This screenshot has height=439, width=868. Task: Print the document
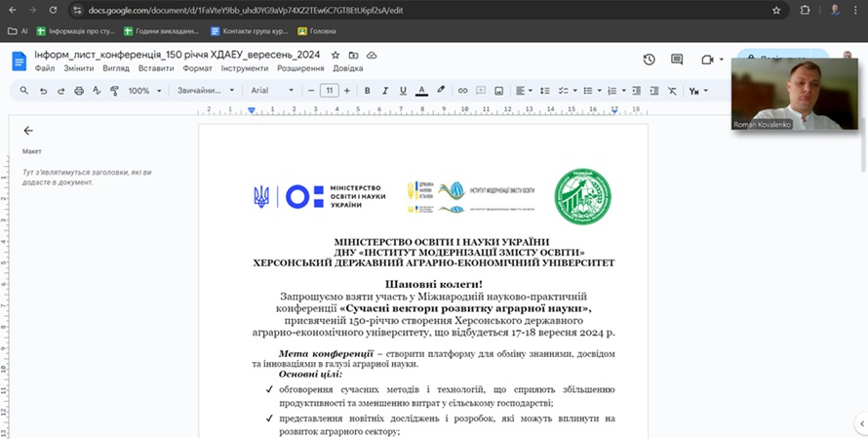click(x=79, y=91)
